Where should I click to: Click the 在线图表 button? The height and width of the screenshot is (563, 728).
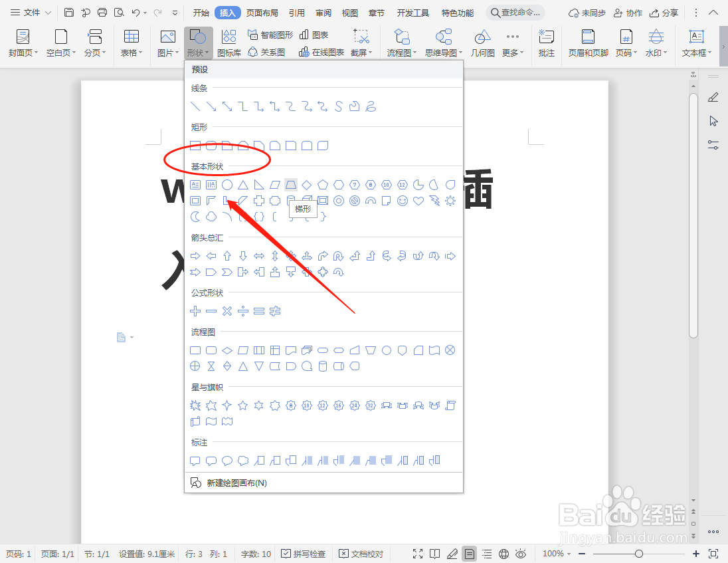pos(321,52)
